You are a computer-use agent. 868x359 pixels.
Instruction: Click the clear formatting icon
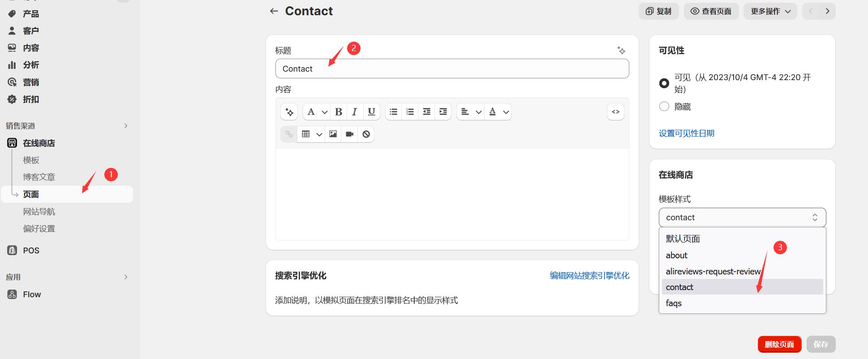click(x=366, y=134)
